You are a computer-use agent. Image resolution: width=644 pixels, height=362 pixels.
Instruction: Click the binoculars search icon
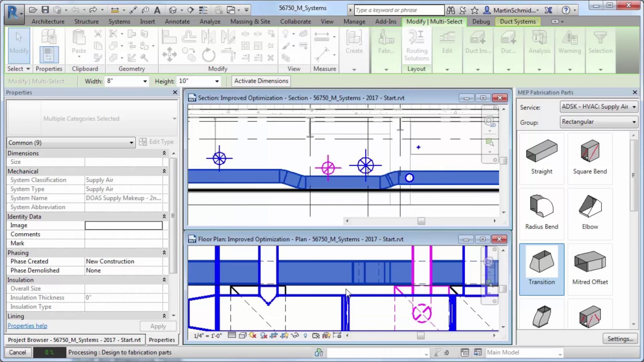[x=451, y=10]
